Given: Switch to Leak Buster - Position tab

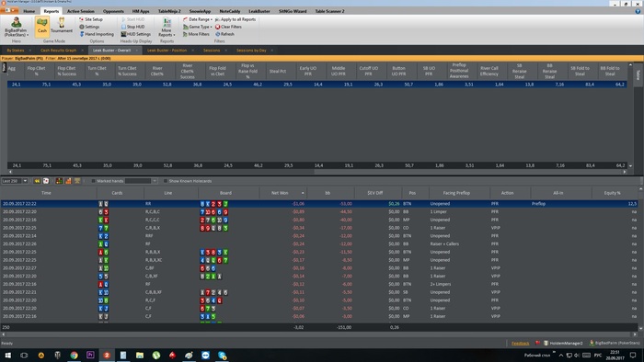Looking at the screenshot, I should pos(167,51).
